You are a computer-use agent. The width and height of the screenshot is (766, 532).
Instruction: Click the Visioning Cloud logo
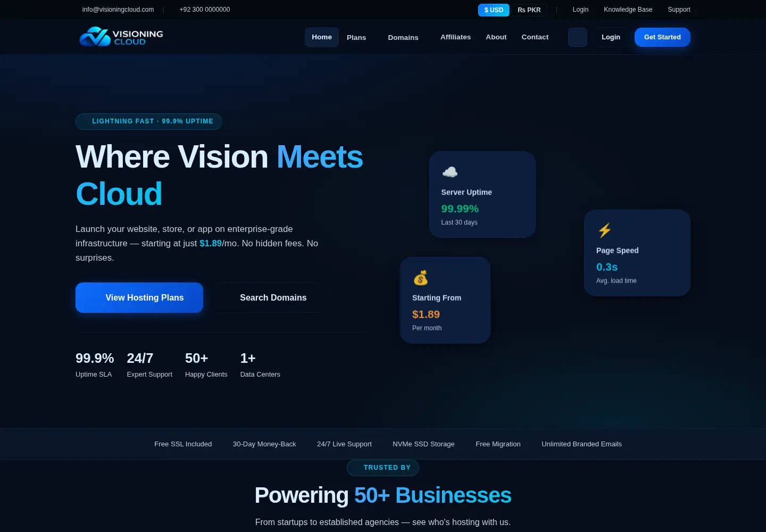point(121,37)
